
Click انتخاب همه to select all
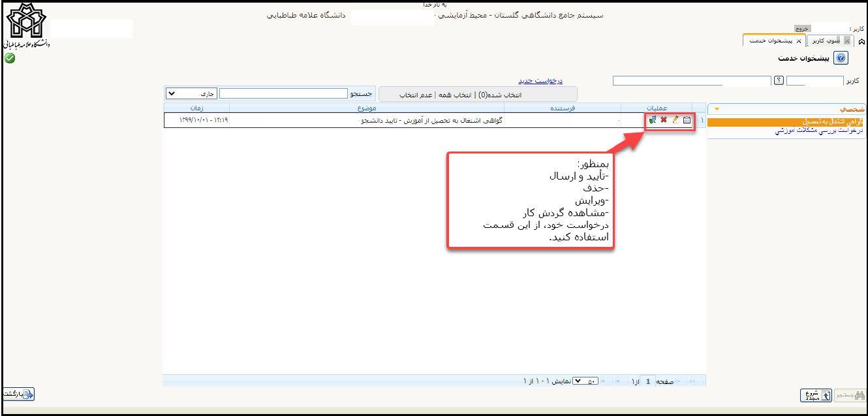[x=456, y=95]
